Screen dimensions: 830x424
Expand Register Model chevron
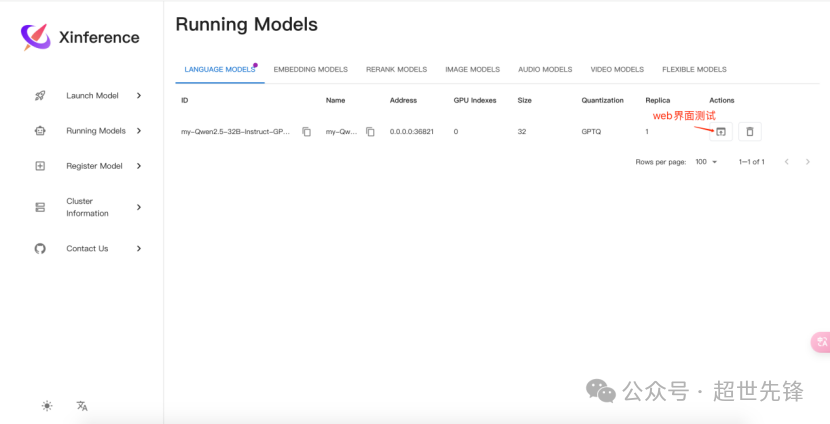[139, 166]
